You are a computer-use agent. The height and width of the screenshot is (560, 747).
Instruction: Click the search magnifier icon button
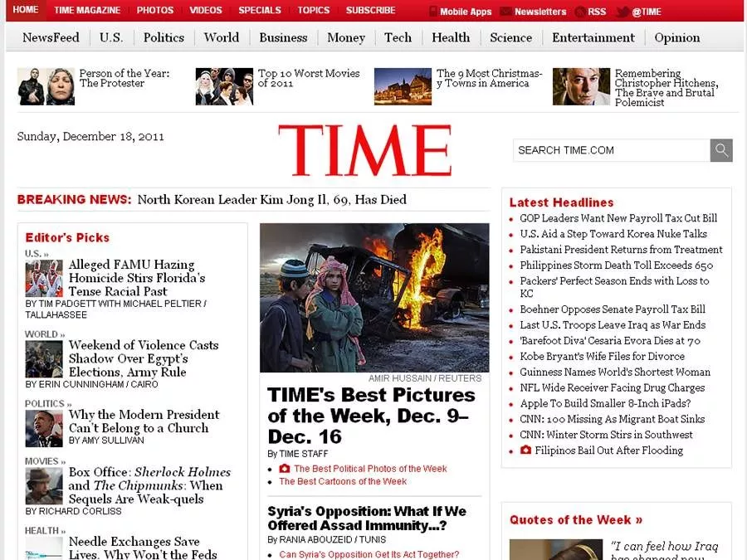coord(720,150)
